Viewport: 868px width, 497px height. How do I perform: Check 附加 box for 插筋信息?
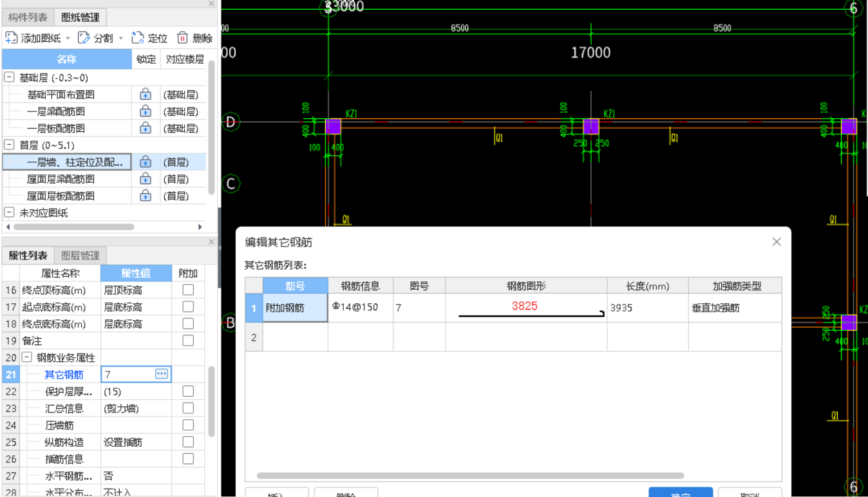pyautogui.click(x=188, y=458)
